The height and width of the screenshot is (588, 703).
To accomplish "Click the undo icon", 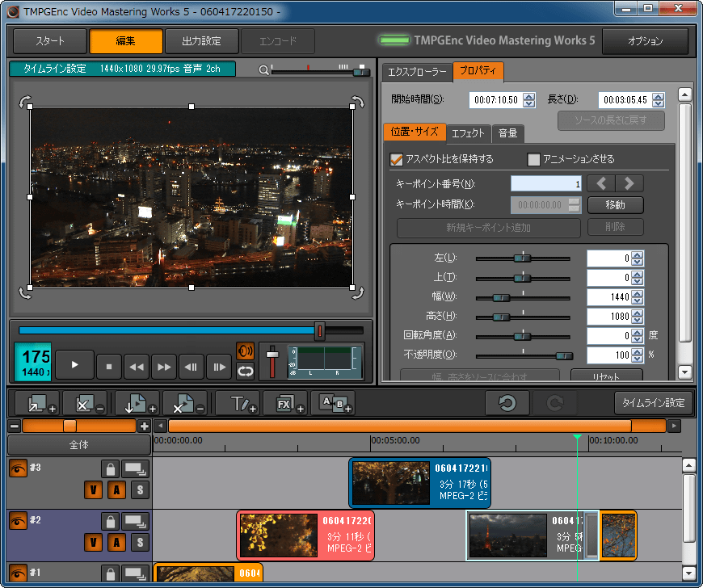I will (507, 403).
